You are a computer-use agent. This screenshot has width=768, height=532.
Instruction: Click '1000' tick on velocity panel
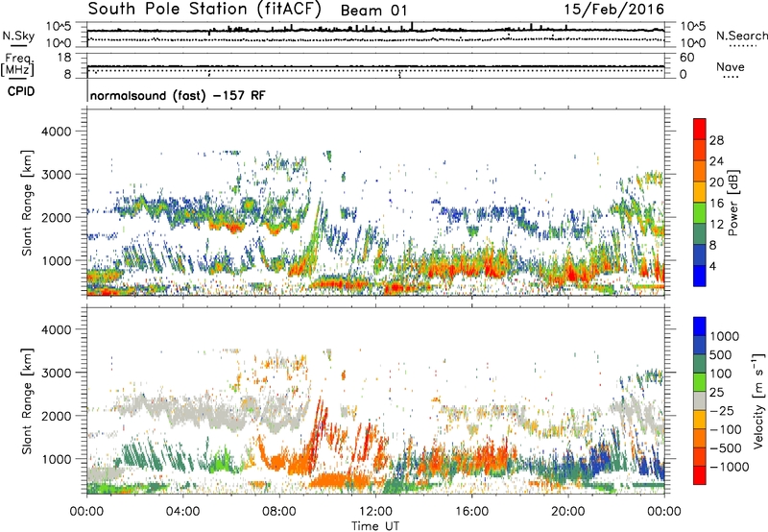point(57,459)
